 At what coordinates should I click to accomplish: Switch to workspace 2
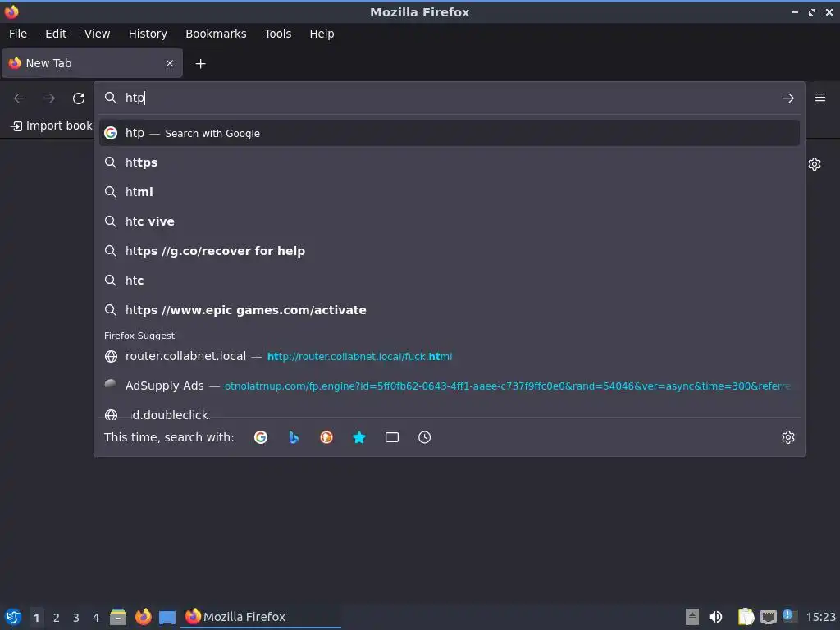(57, 618)
